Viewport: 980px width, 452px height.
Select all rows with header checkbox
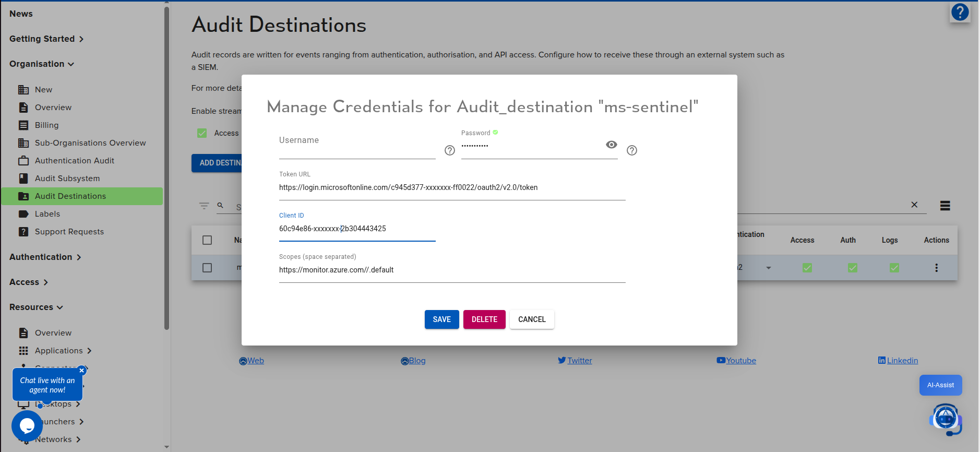click(207, 240)
